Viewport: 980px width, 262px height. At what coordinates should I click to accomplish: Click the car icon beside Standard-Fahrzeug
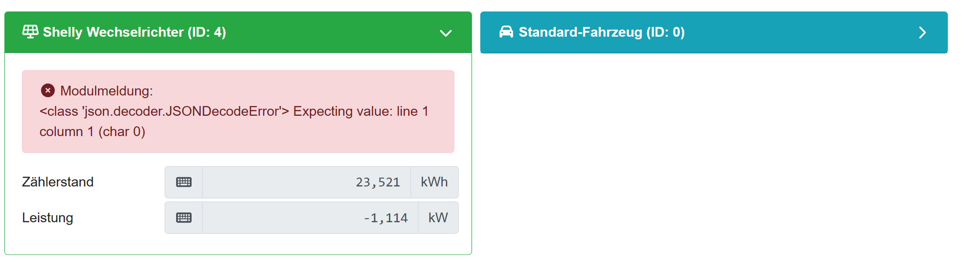506,32
